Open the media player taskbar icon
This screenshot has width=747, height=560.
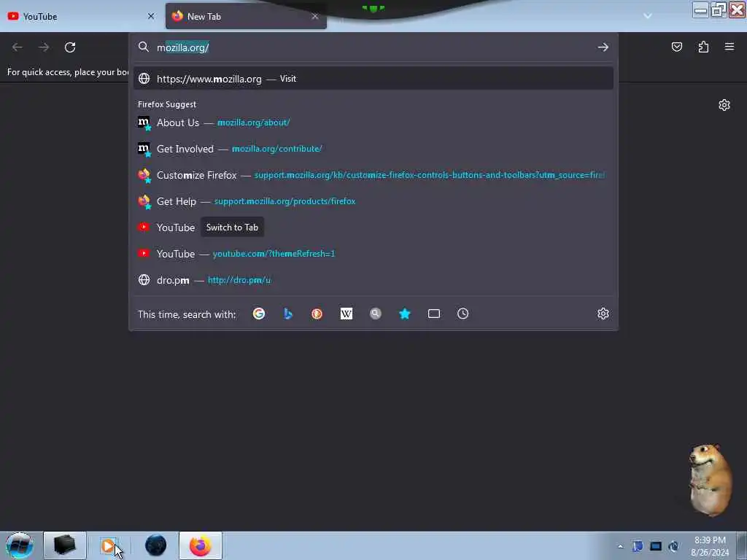click(109, 545)
